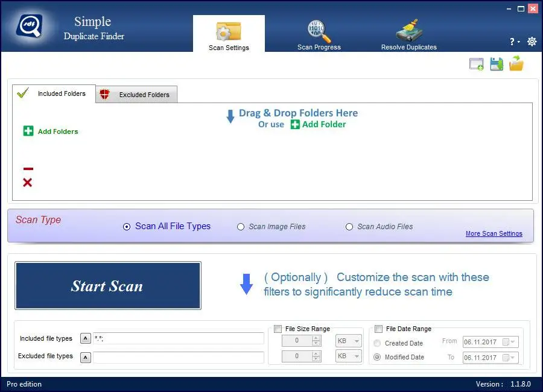Open the To date picker dropdown
The image size is (543, 392).
point(509,358)
